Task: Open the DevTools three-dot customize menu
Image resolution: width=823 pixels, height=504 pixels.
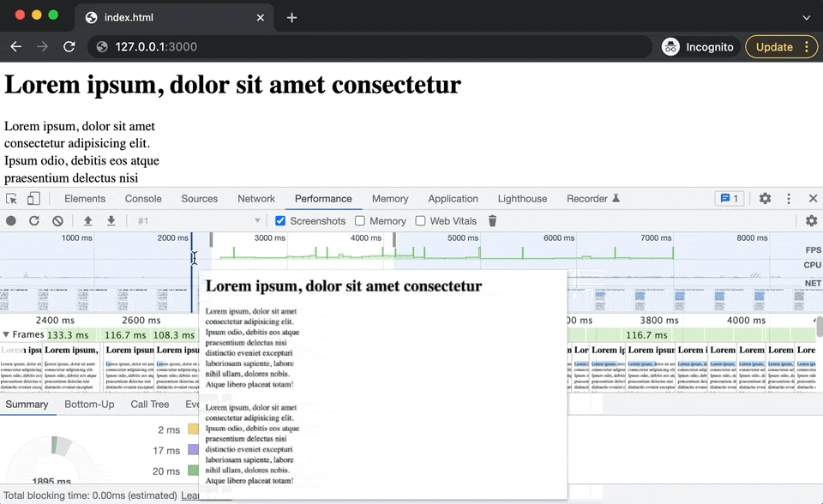Action: (x=789, y=199)
